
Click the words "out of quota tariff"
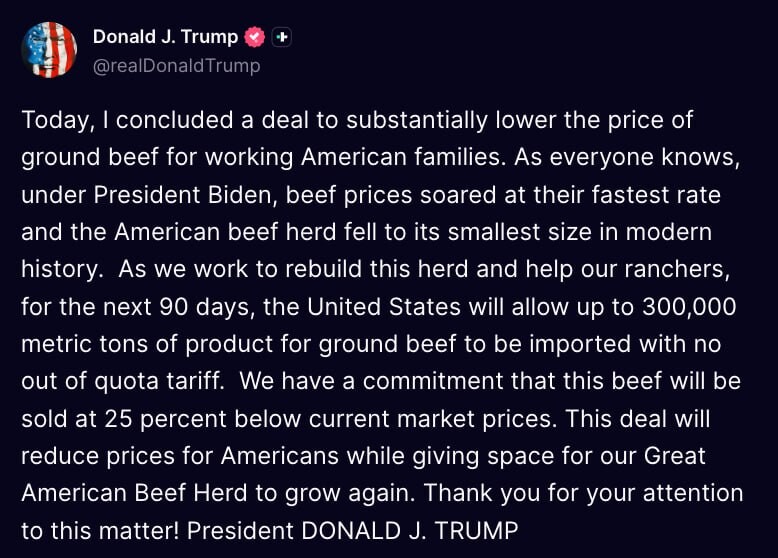[122, 381]
